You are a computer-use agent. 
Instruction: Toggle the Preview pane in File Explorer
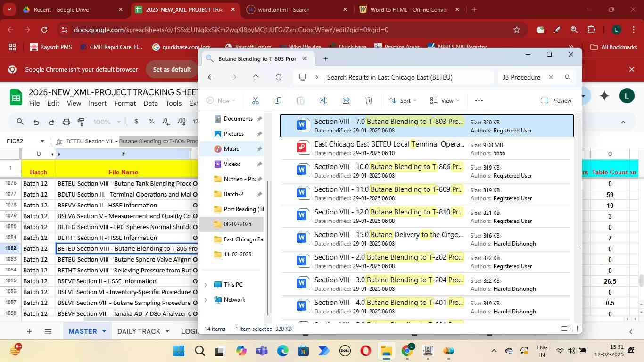(x=556, y=100)
